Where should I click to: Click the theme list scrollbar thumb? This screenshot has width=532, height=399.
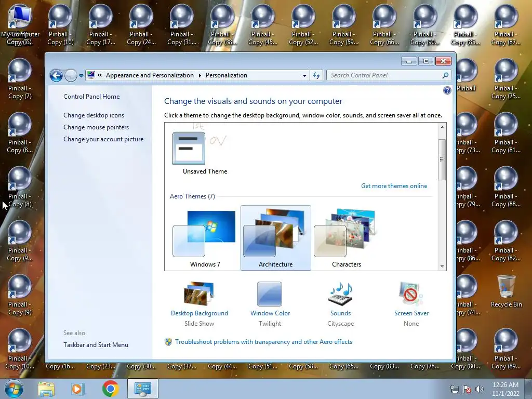(442, 159)
